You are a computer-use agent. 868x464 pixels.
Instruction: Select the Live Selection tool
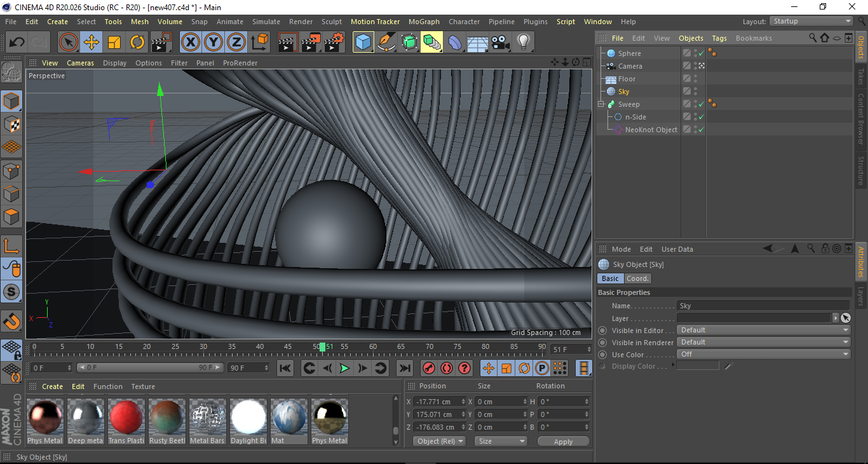69,43
